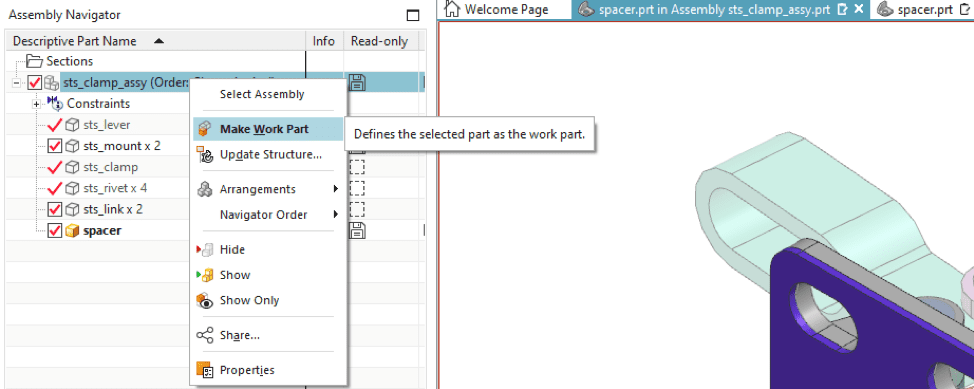Click pop-out icon on the spacer.prt in Assembly tab
Screen dimensions: 974x389
(842, 9)
